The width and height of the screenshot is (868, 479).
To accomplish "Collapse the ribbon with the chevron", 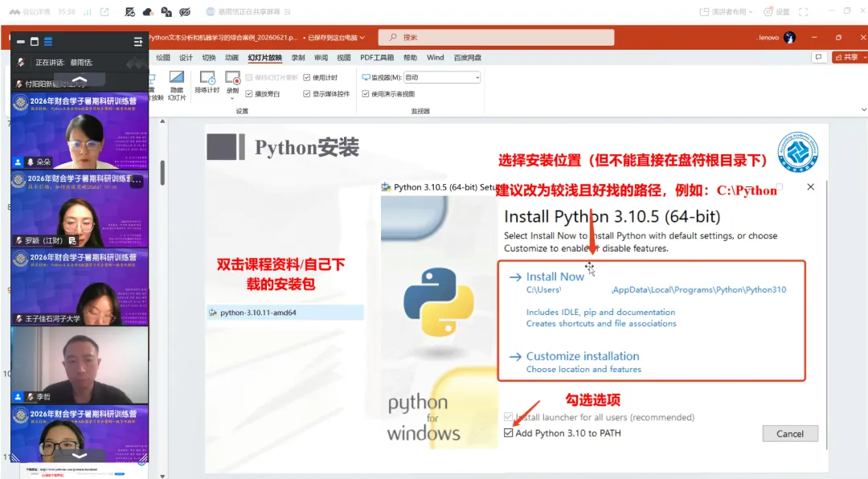I will pyautogui.click(x=863, y=109).
